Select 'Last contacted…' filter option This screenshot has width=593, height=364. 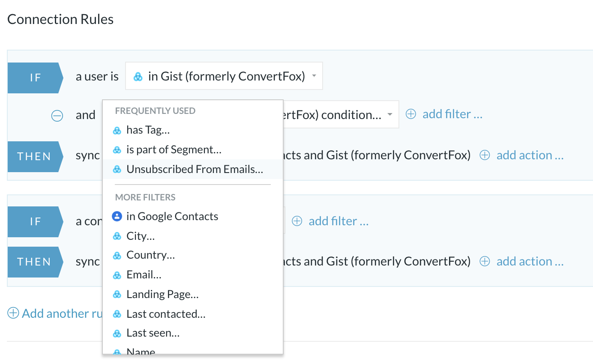(x=192, y=314)
